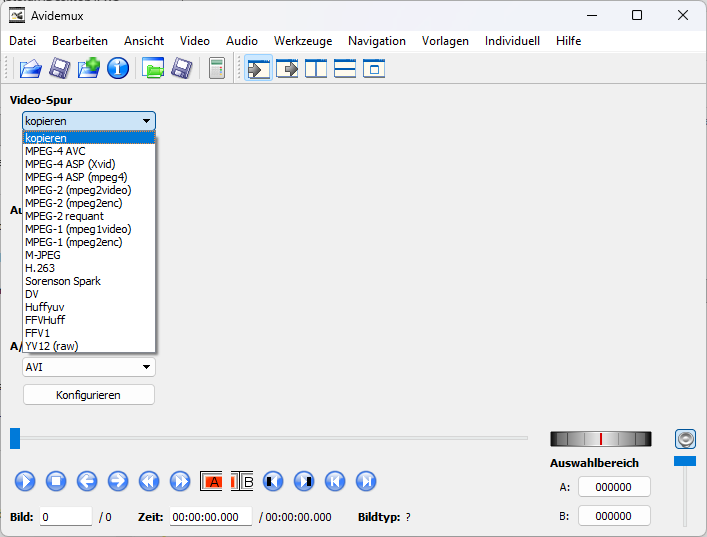This screenshot has width=707, height=537.
Task: Select MPEG-1 (mpeg1video) option
Action: [89, 229]
